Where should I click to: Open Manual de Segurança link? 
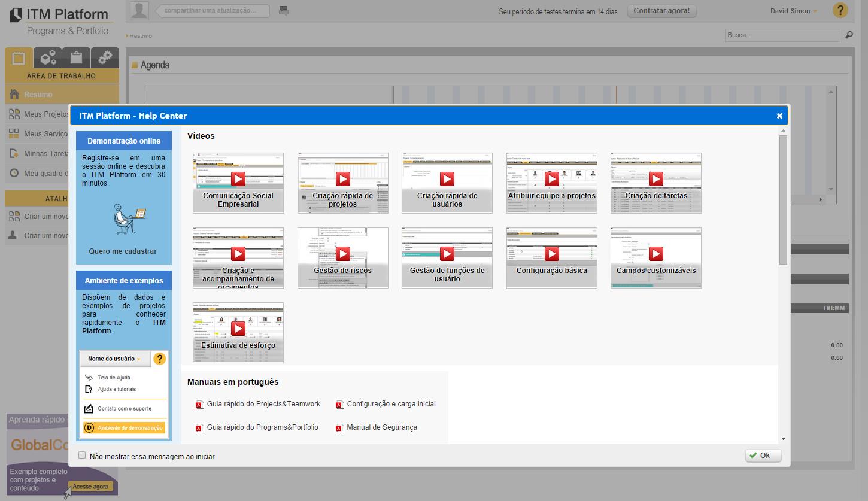click(382, 427)
